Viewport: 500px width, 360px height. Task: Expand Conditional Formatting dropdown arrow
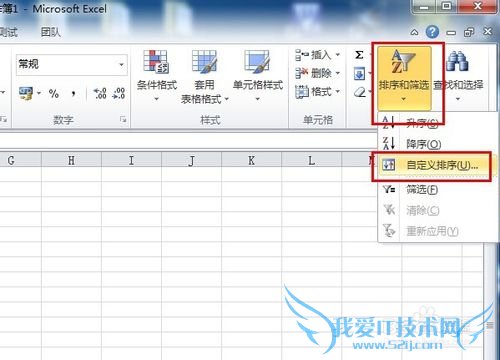(x=156, y=99)
